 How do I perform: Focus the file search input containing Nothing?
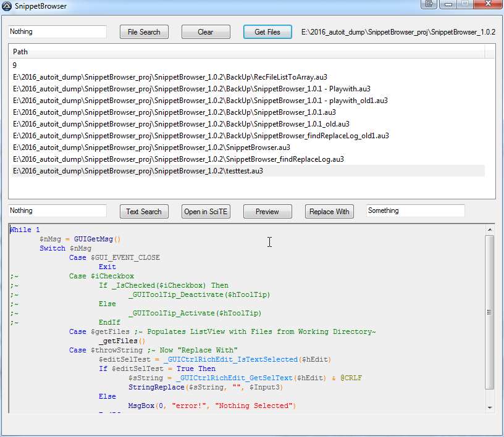pos(57,31)
